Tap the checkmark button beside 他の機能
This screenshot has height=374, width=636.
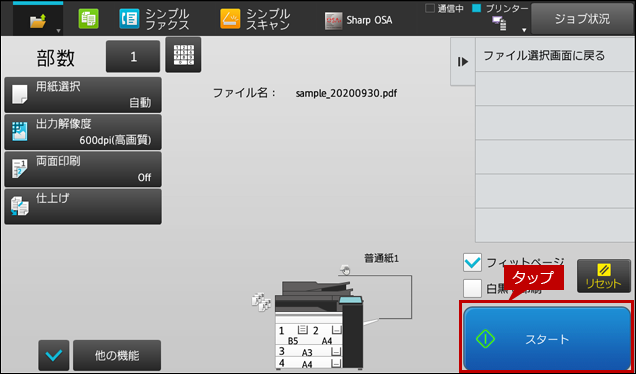pyautogui.click(x=54, y=355)
